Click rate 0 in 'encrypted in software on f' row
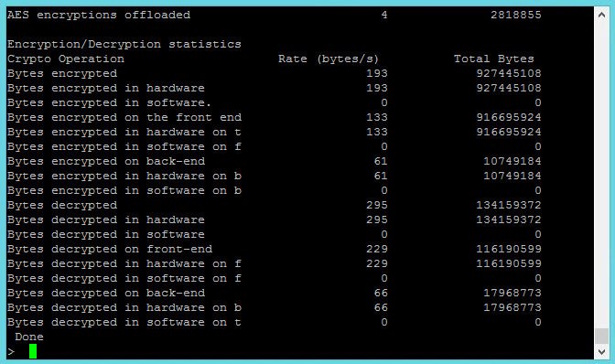 point(384,146)
